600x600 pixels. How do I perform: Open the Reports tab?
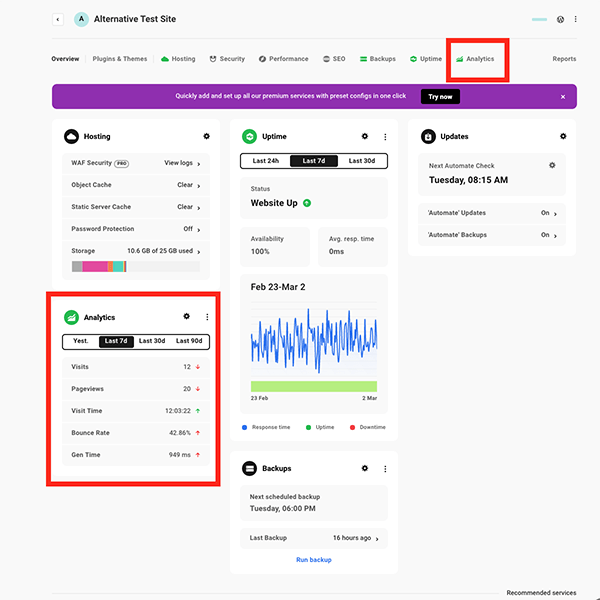pyautogui.click(x=564, y=59)
